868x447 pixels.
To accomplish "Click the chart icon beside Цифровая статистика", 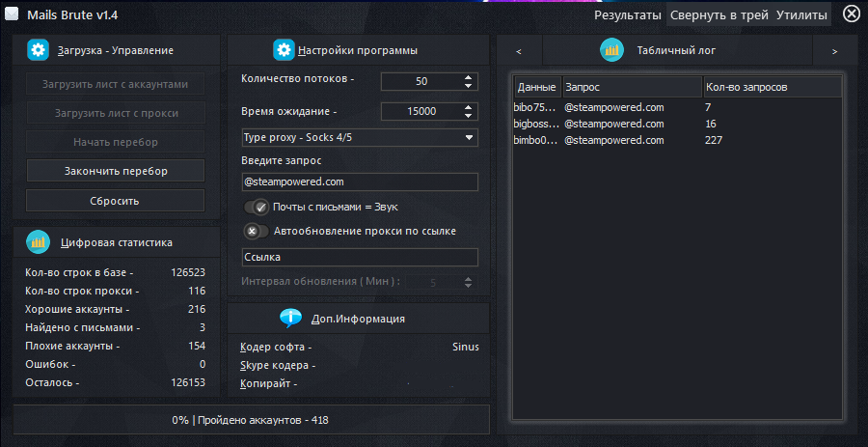I will tap(38, 242).
